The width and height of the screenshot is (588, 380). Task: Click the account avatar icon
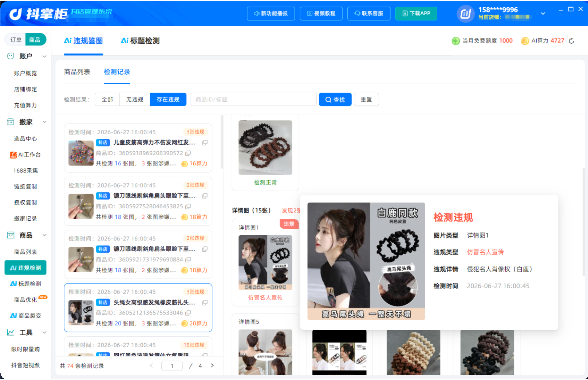466,14
